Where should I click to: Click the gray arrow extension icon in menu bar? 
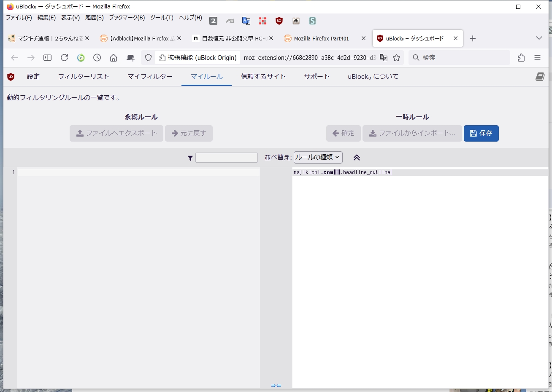click(x=230, y=21)
